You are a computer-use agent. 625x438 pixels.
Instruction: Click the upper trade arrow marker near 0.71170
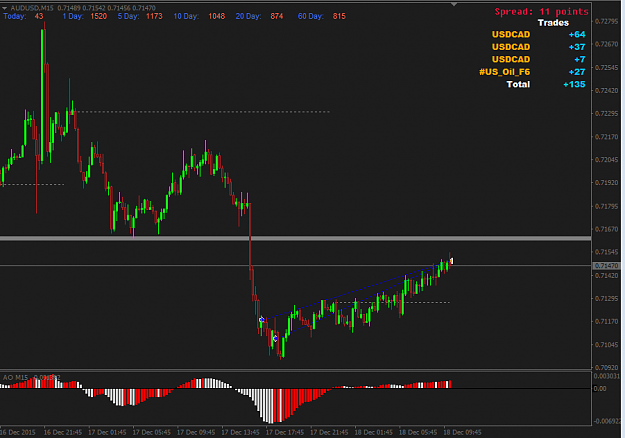tap(262, 320)
